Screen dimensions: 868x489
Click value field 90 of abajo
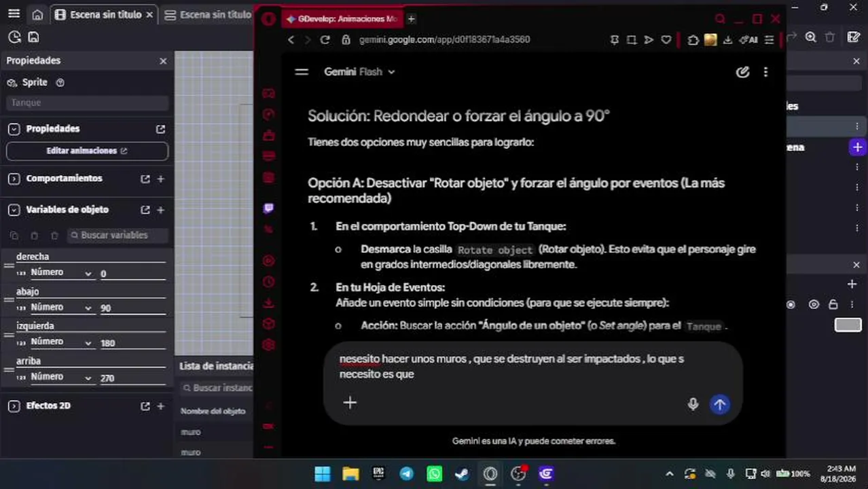tap(132, 308)
